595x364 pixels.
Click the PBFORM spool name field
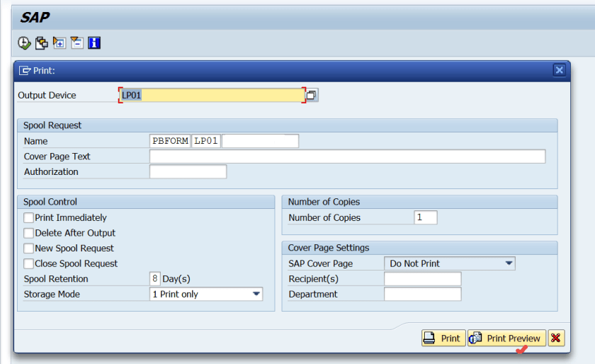tap(170, 141)
